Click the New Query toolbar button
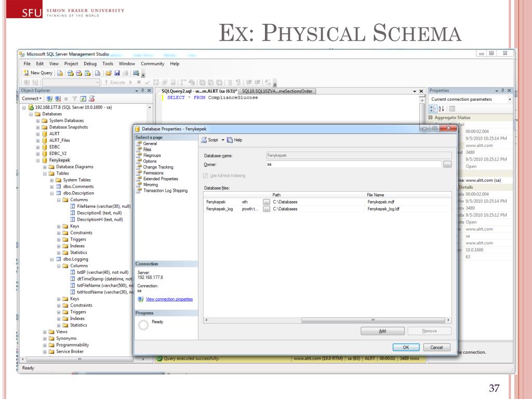The image size is (532, 399). point(35,73)
